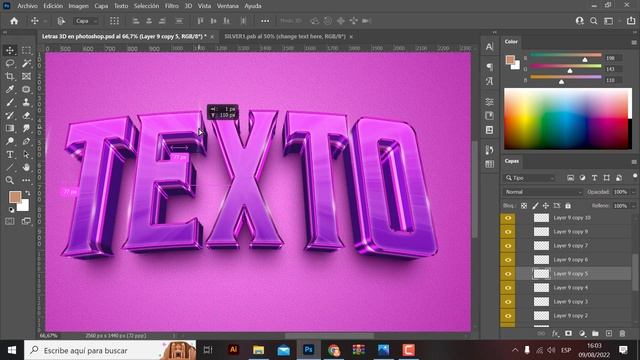
Task: Select the Gradient tool
Action: tap(10, 129)
